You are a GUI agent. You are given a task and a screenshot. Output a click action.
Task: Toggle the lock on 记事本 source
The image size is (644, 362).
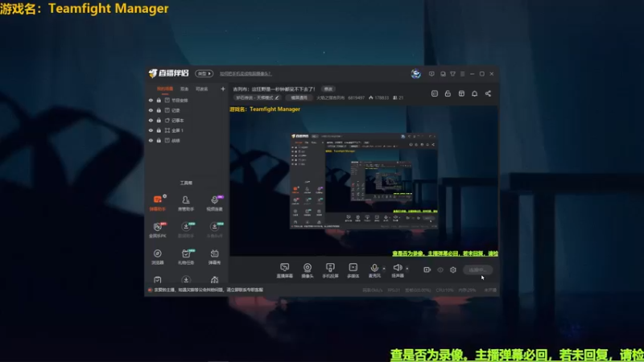159,120
